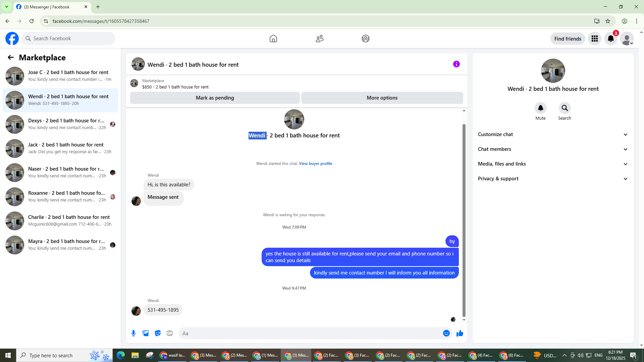The height and width of the screenshot is (362, 644).
Task: Click the chat scrollbar thumb
Action: point(464,221)
